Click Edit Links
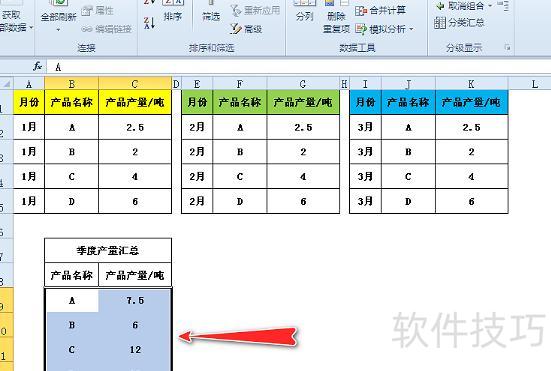551x371 pixels. point(107,29)
